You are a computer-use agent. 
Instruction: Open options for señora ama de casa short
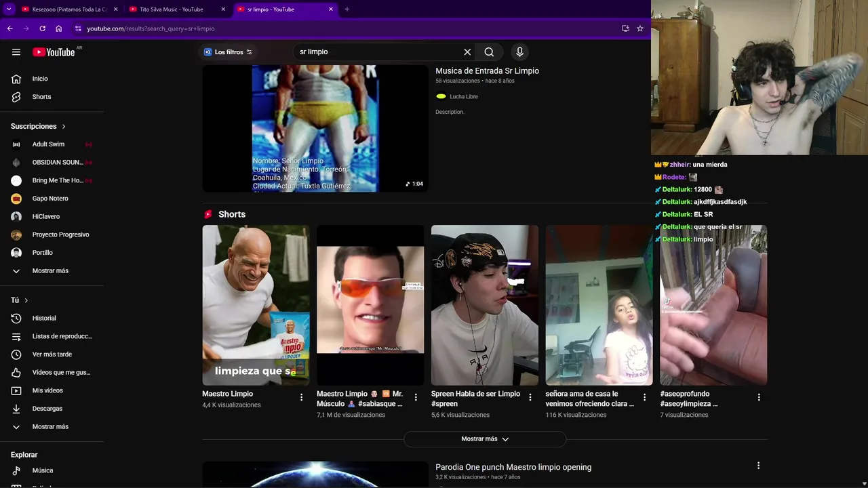point(645,397)
